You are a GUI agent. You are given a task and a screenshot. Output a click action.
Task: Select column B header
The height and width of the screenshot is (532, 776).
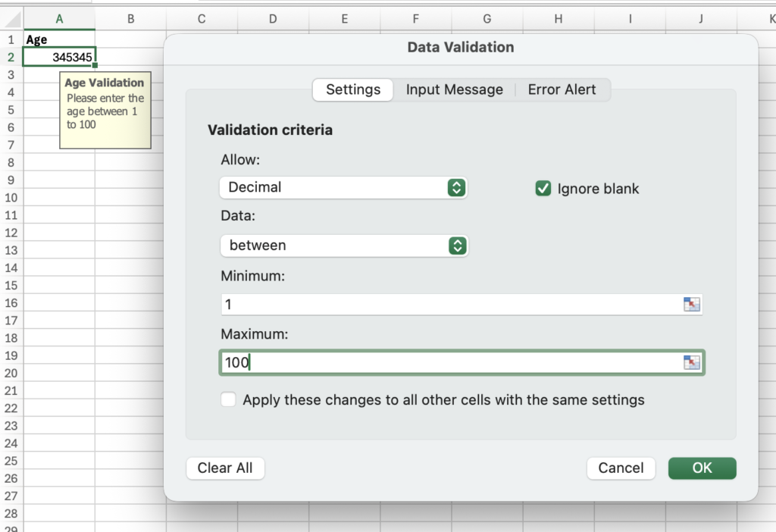(130, 19)
